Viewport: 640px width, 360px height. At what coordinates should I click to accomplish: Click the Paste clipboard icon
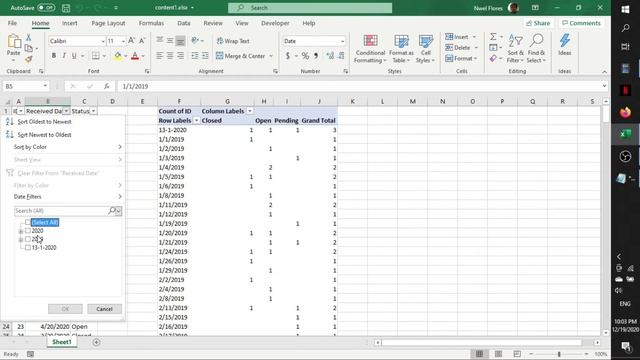click(13, 41)
